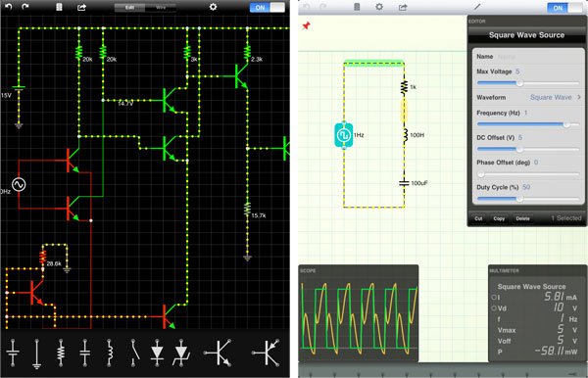Screen dimensions: 588x378
Task: Click the power P reading in multimeter
Action: 537,352
